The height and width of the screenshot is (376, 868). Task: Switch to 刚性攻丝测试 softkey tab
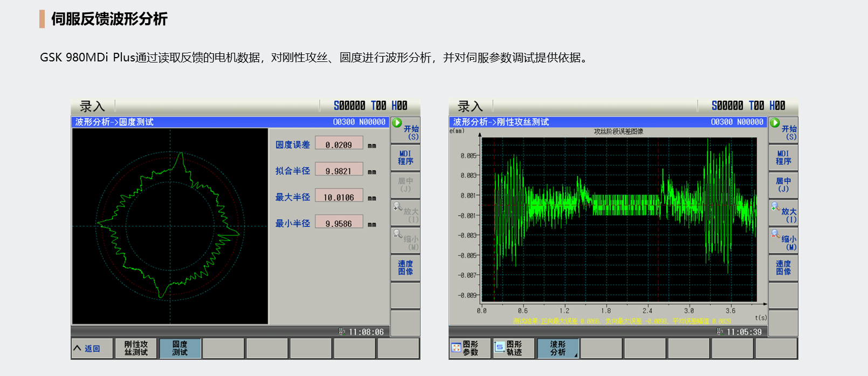pyautogui.click(x=136, y=349)
